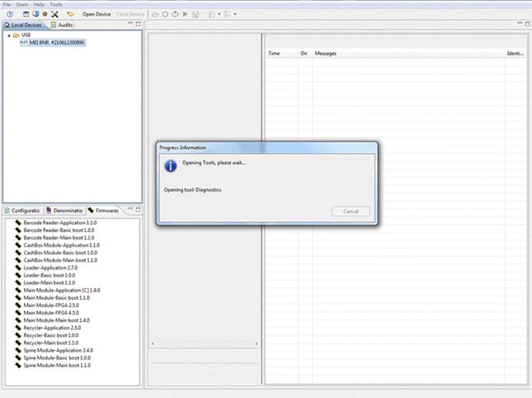The height and width of the screenshot is (398, 532).
Task: Minimize the Firmwares panel
Action: [x=130, y=209]
